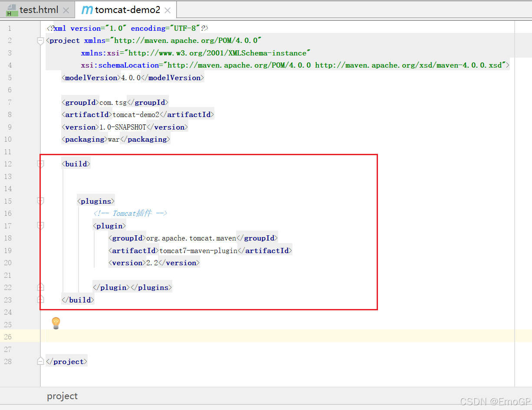Click line number 12 in the gutter

point(8,164)
